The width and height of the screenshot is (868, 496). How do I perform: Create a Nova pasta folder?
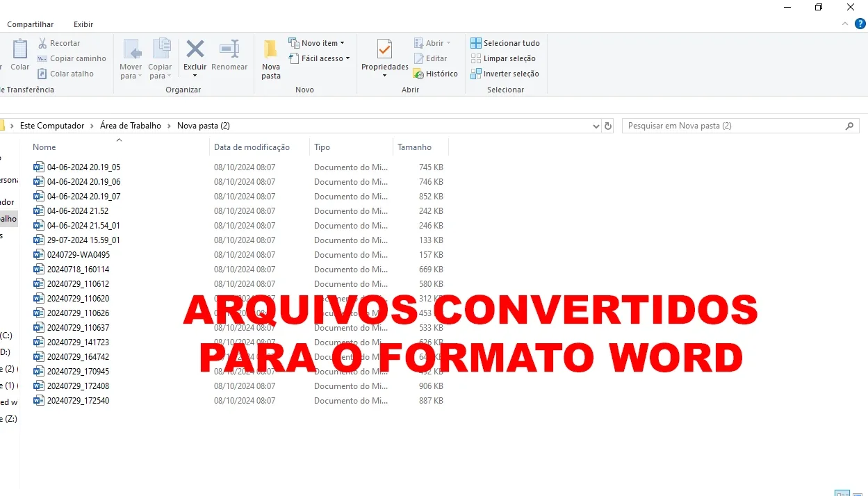click(271, 58)
